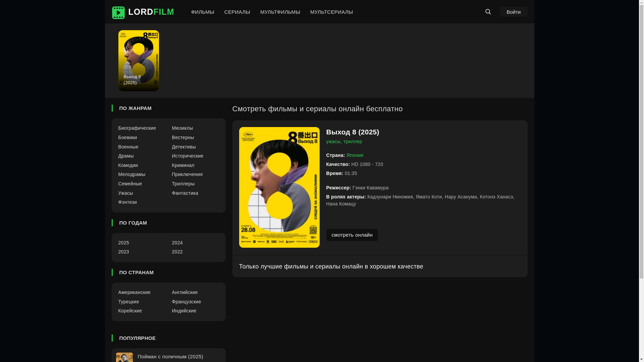Open the search magnifier icon
The width and height of the screenshot is (644, 362).
pos(488,12)
